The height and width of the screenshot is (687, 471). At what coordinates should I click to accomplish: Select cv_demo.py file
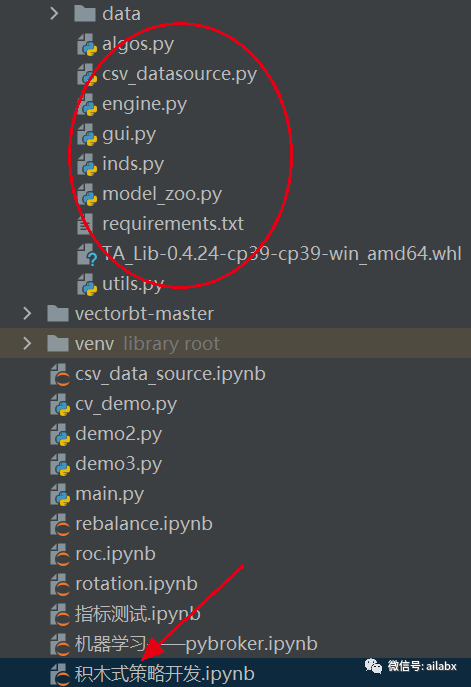(x=126, y=404)
